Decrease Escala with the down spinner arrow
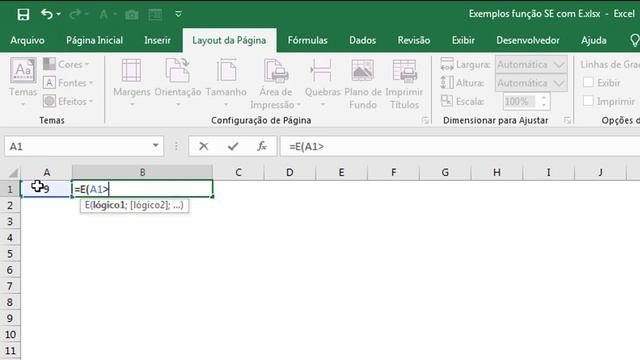The width and height of the screenshot is (640, 360). (x=544, y=105)
